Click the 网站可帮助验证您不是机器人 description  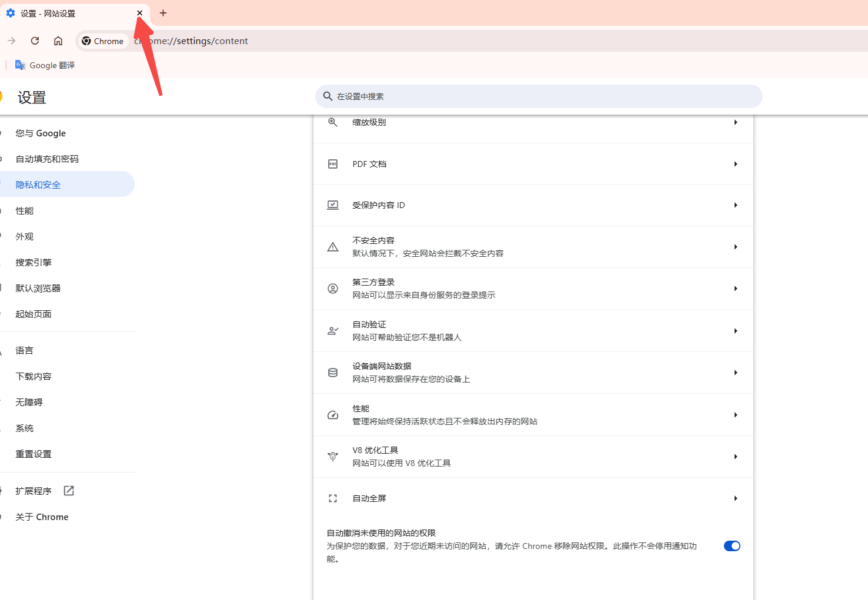[407, 337]
